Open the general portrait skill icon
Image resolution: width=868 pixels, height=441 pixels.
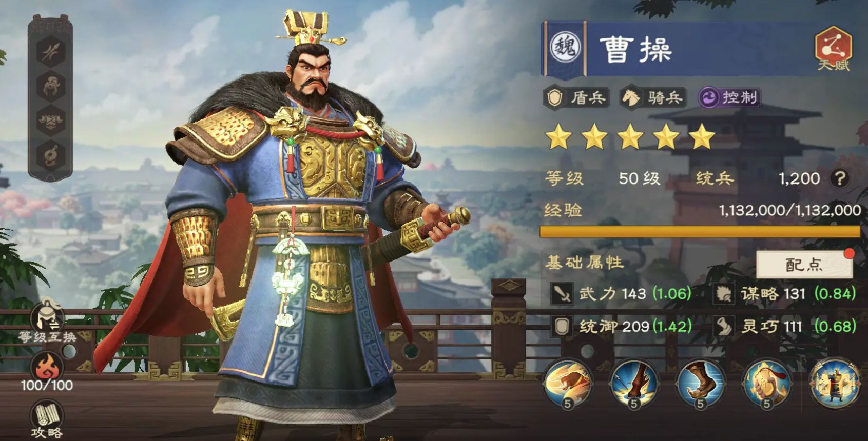(x=835, y=383)
